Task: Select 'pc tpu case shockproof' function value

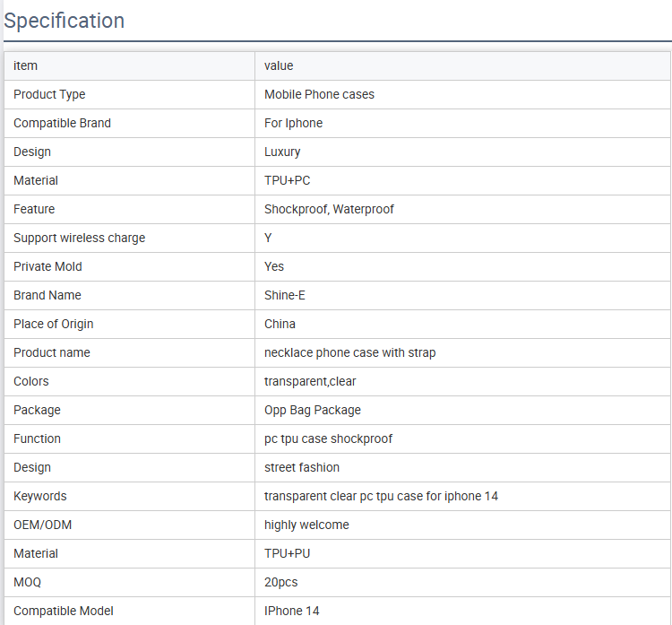Action: (328, 438)
